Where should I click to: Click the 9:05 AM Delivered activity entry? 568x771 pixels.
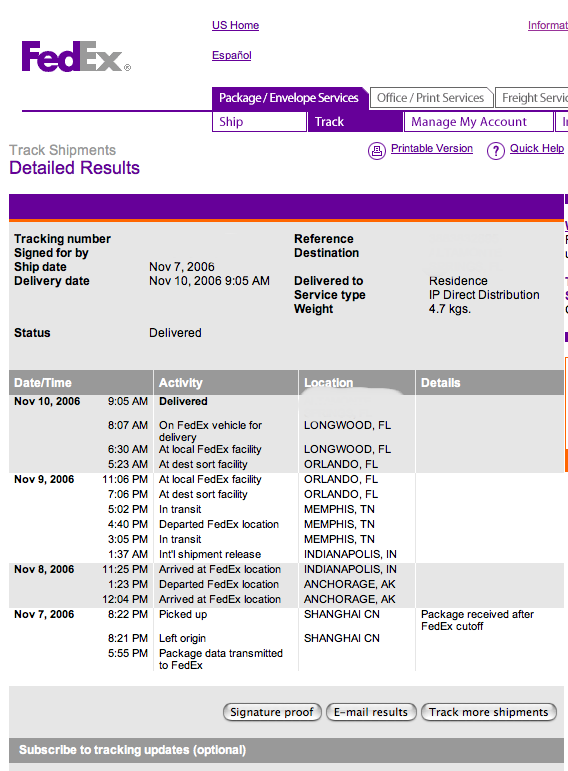183,401
